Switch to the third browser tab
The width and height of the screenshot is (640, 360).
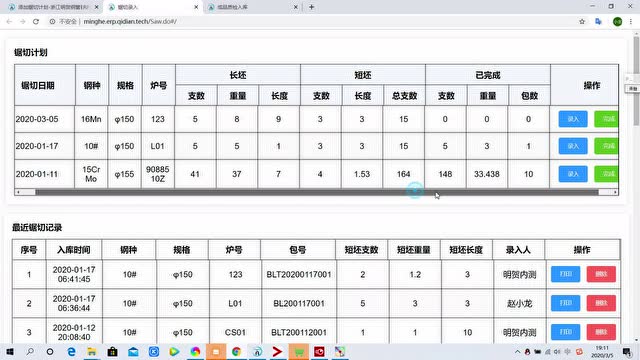(x=253, y=7)
